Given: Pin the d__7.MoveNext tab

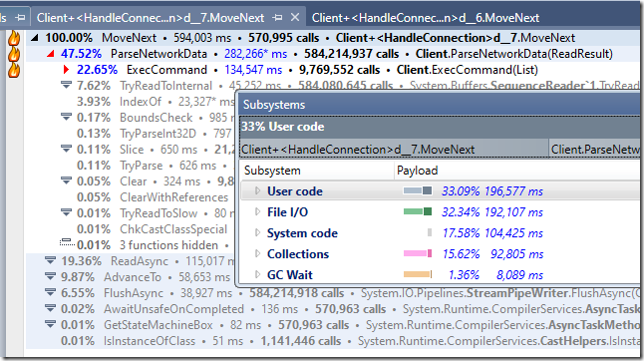Looking at the screenshot, I should pyautogui.click(x=278, y=18).
